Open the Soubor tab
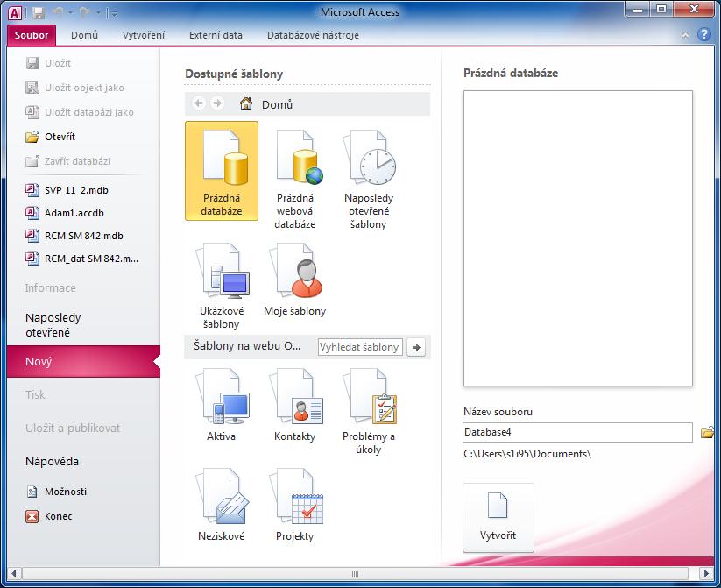The image size is (721, 588). tap(32, 35)
